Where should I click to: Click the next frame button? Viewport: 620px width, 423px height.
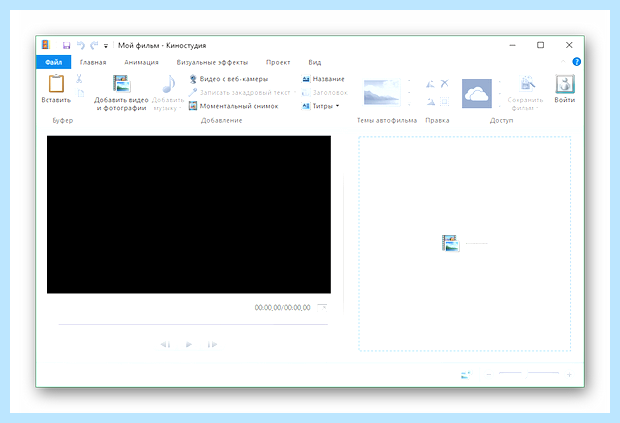[212, 344]
